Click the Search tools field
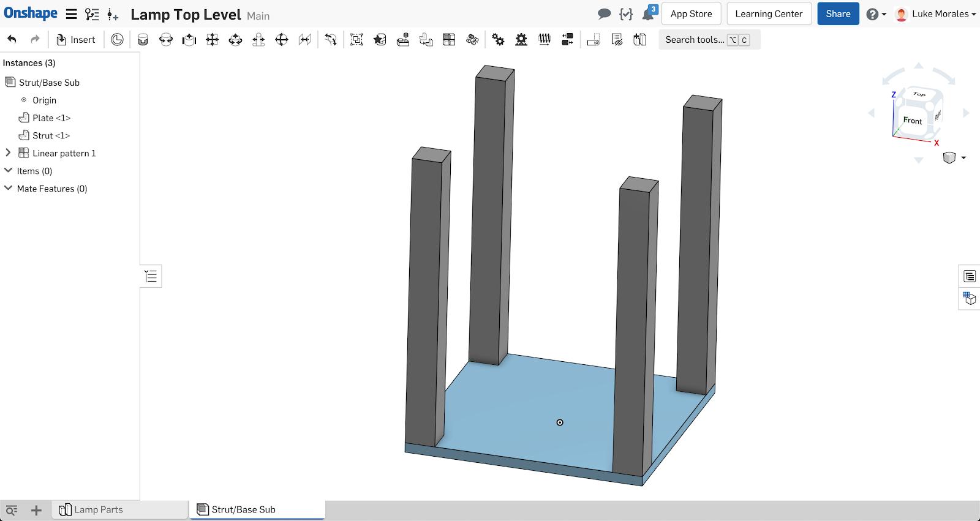 pyautogui.click(x=694, y=40)
